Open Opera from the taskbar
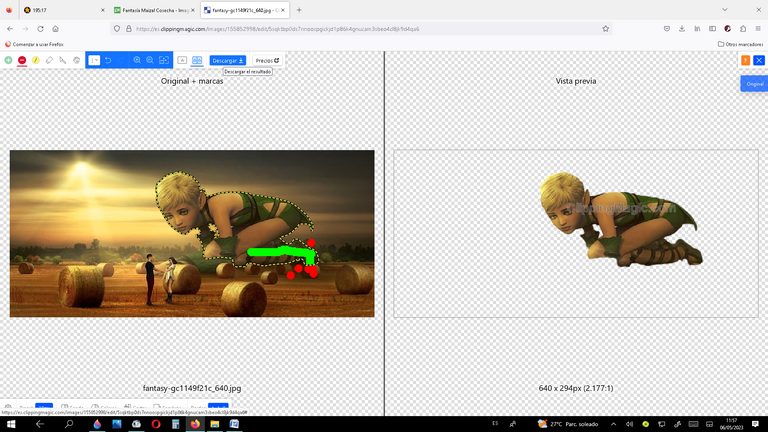Screen dimensions: 768x432 point(156,424)
